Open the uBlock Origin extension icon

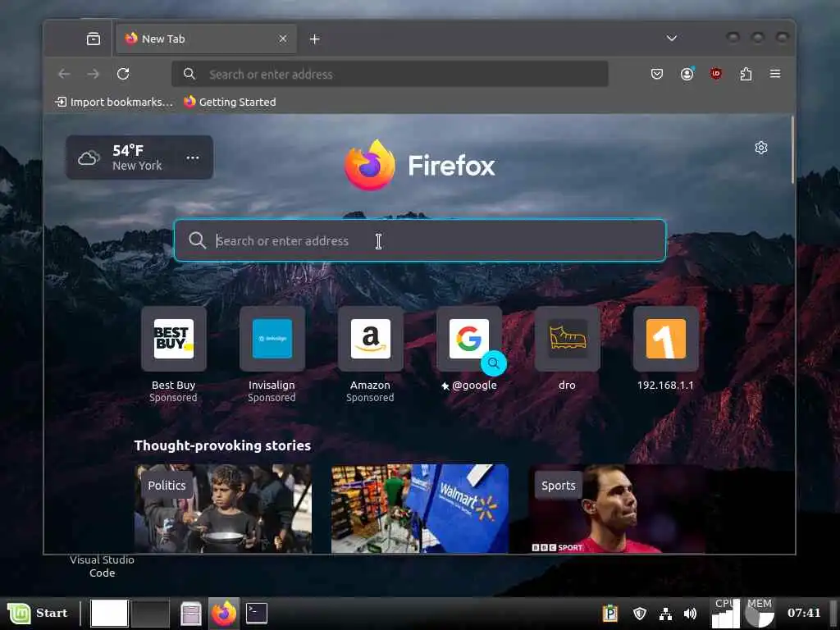pyautogui.click(x=715, y=74)
